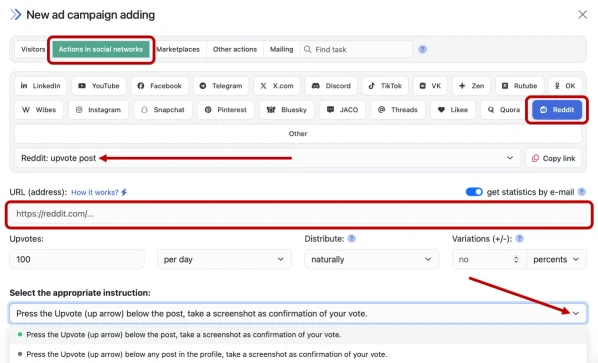Switch to the Visitors tab
The width and height of the screenshot is (598, 363).
(x=33, y=50)
